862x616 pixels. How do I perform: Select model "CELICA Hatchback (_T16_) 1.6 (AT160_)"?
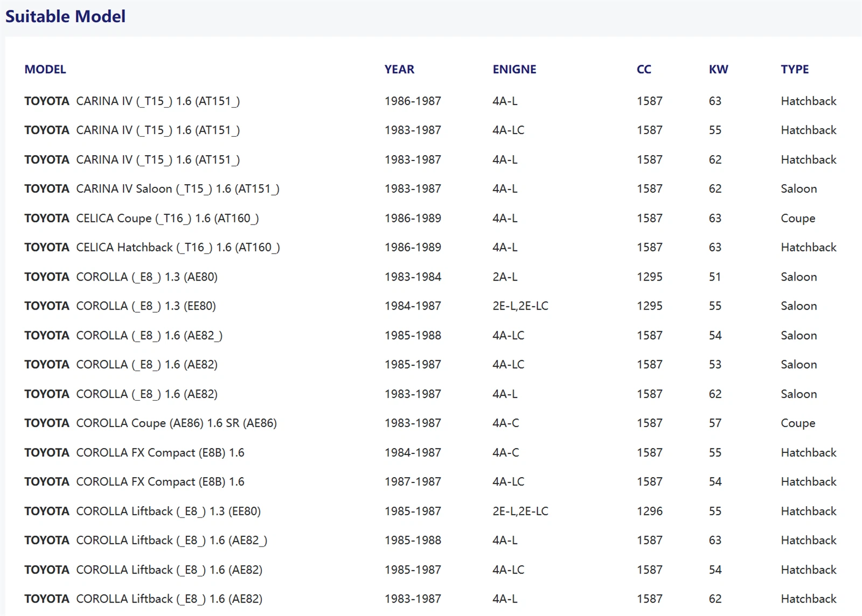pyautogui.click(x=178, y=248)
